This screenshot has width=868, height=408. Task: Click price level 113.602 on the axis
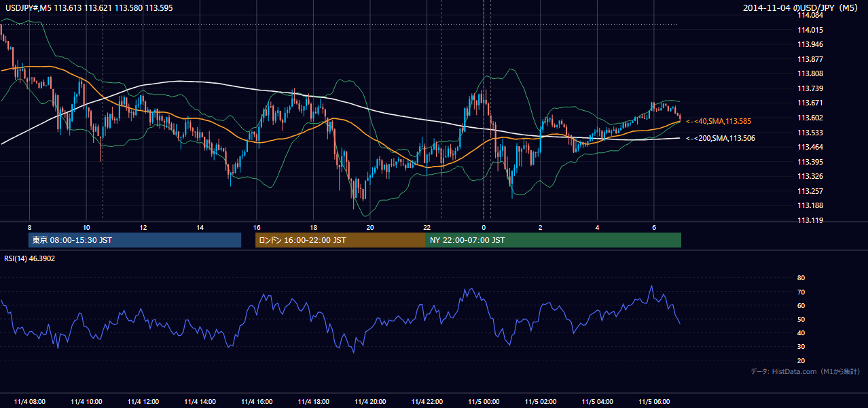coord(810,118)
